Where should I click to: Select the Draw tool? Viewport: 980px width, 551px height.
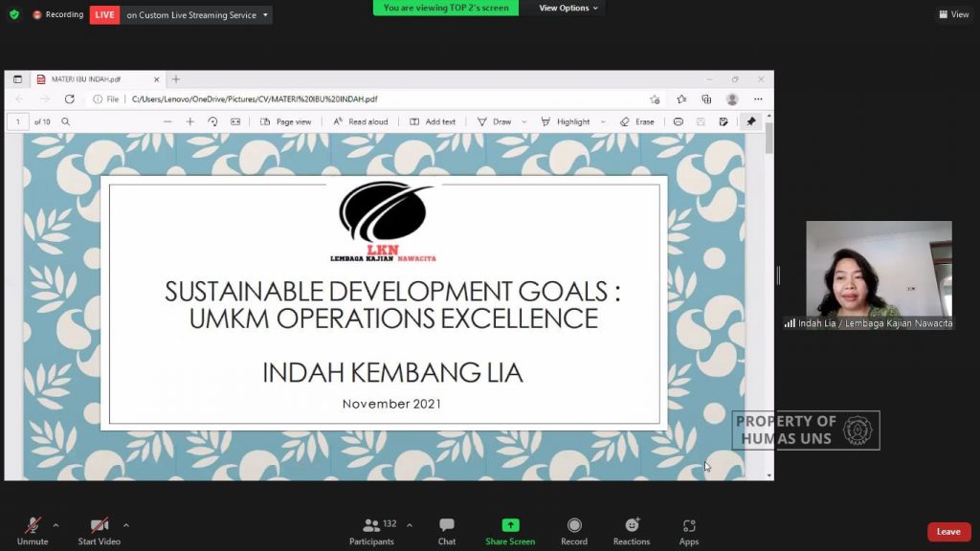pyautogui.click(x=495, y=121)
